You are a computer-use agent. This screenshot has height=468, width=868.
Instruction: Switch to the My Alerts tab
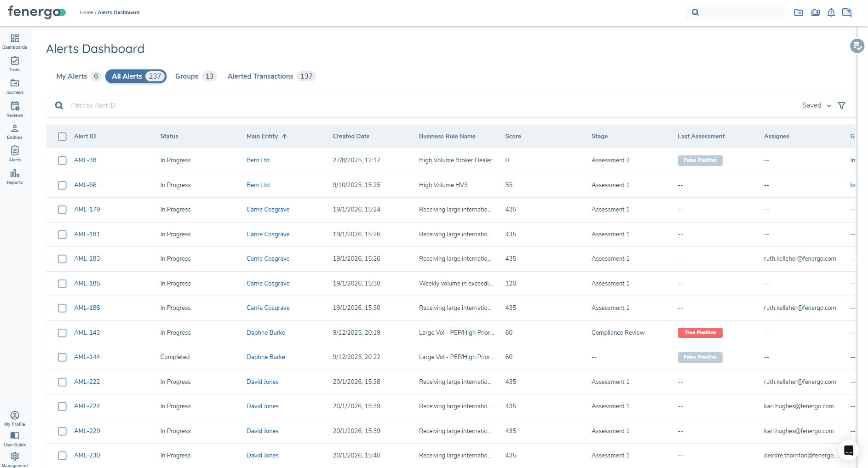71,76
